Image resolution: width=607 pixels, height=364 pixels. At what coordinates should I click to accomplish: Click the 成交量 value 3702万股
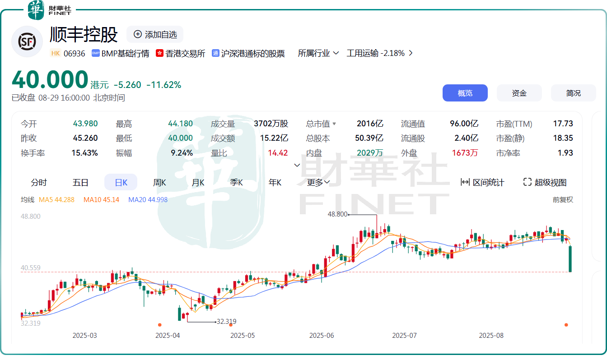click(x=271, y=124)
